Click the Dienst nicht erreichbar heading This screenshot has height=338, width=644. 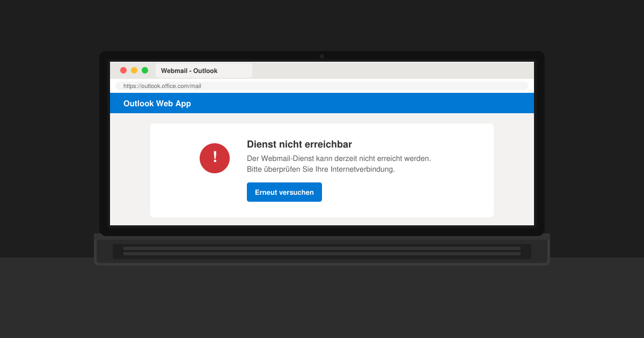pos(299,144)
